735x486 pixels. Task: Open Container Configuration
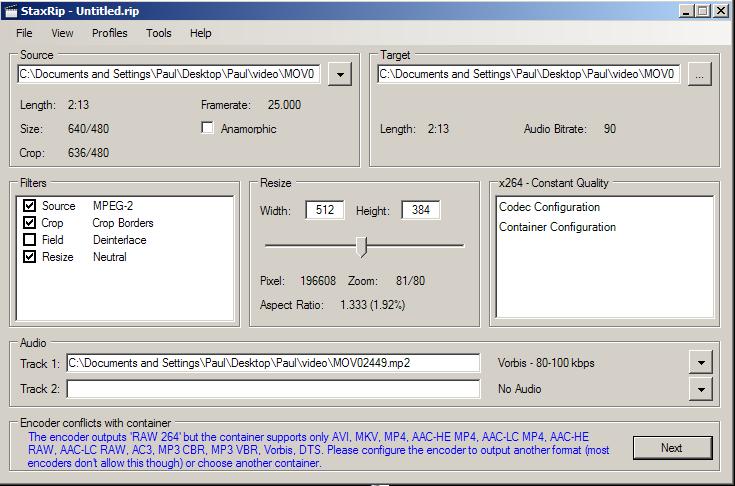(x=557, y=227)
